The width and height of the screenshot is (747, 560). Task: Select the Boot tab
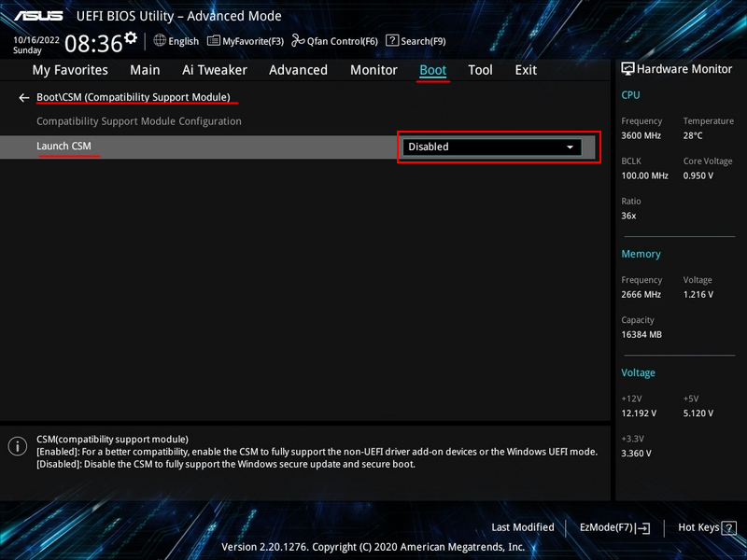point(432,70)
